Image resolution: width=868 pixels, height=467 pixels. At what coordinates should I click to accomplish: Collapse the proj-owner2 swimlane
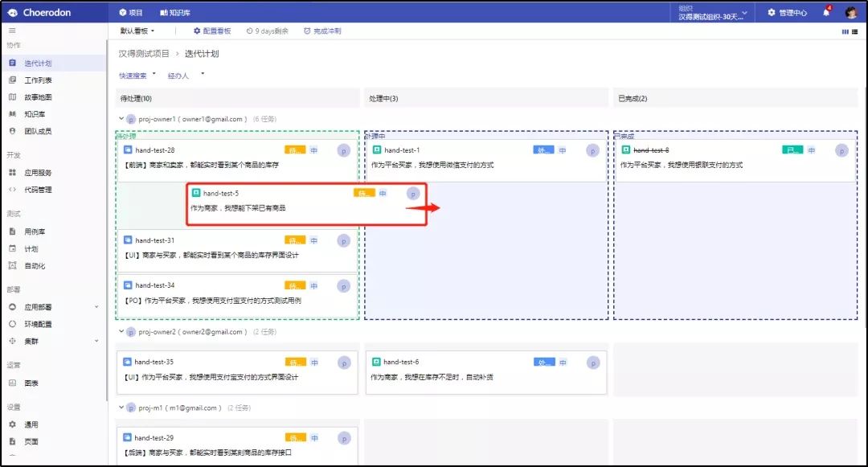[121, 331]
